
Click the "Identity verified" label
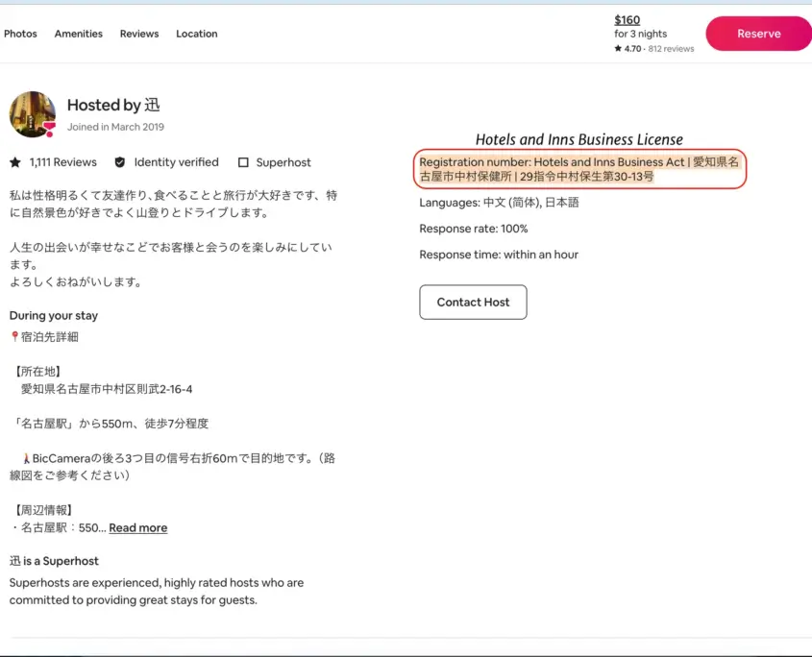pyautogui.click(x=176, y=162)
